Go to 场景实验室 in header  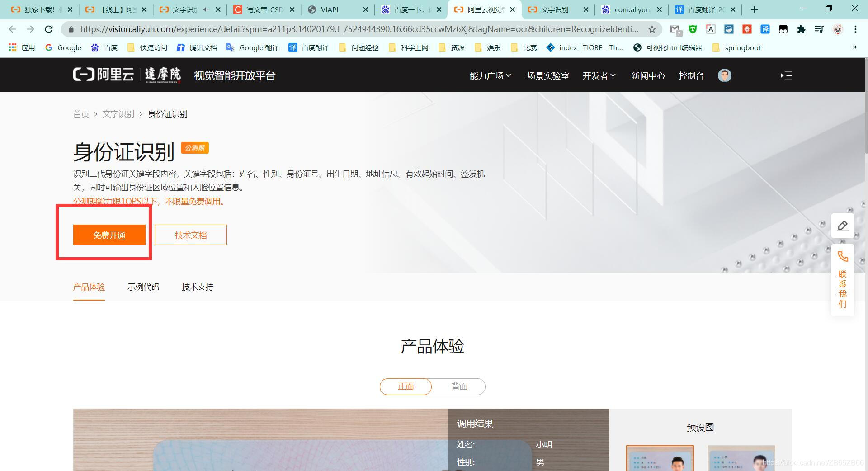[x=548, y=75]
